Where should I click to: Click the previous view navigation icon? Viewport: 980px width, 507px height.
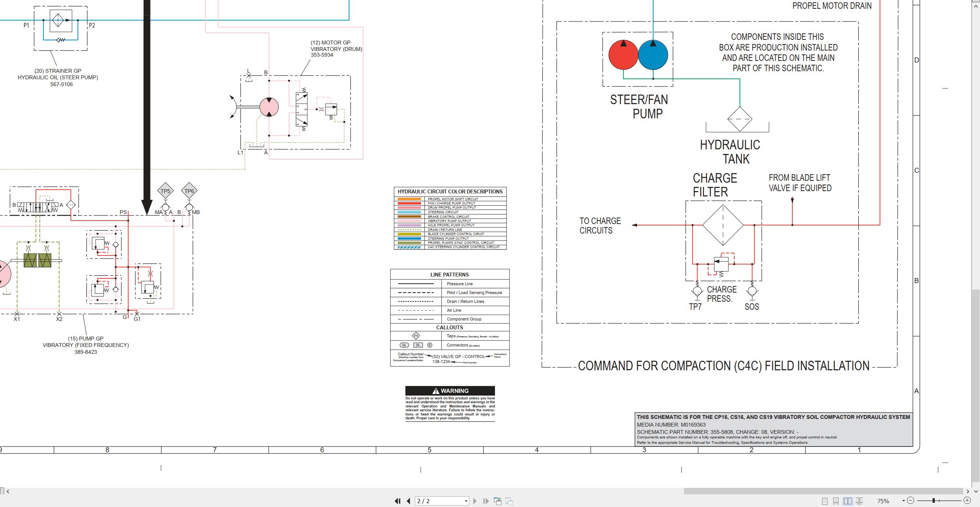[498, 501]
